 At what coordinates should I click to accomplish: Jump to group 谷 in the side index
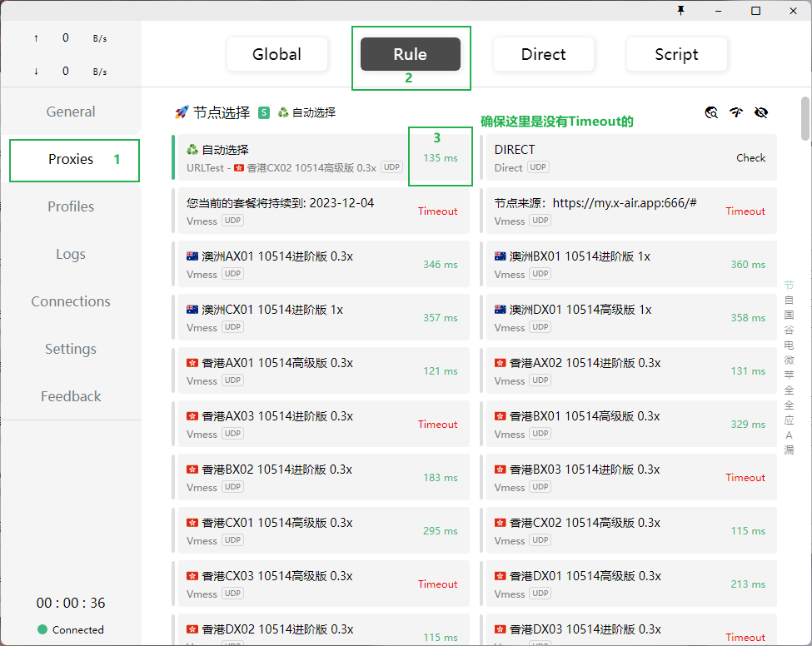[789, 330]
